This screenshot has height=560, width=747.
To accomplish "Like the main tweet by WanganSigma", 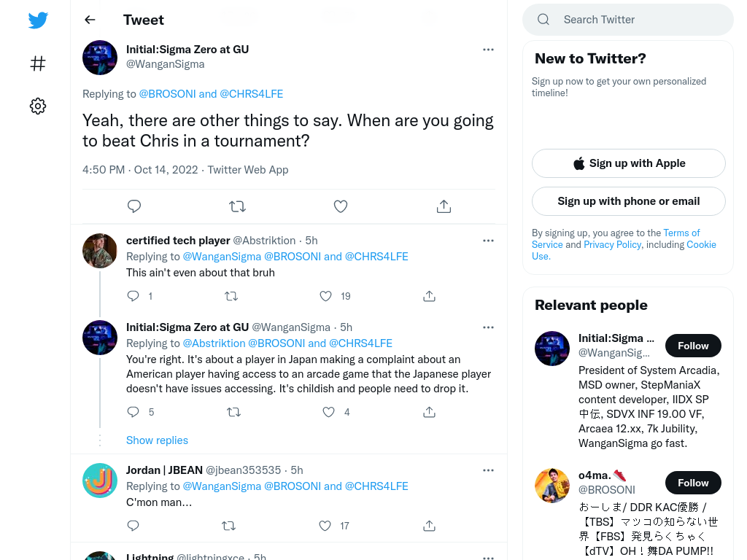I will click(x=341, y=206).
